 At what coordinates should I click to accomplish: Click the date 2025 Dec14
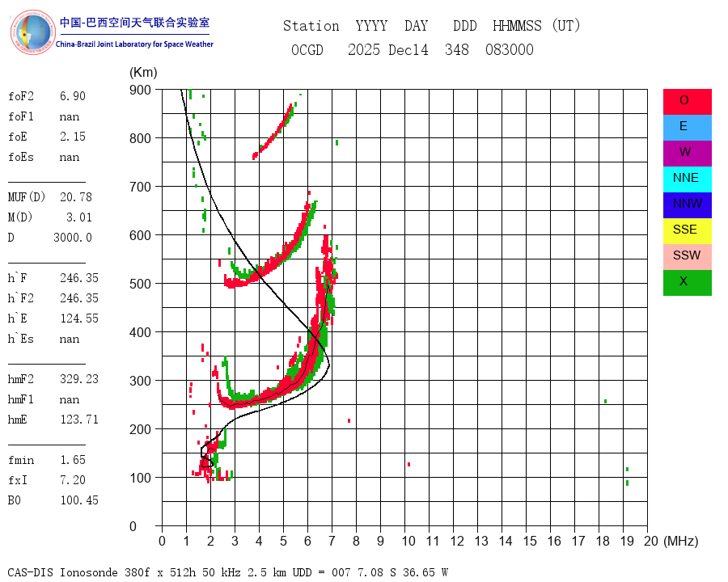pos(387,49)
